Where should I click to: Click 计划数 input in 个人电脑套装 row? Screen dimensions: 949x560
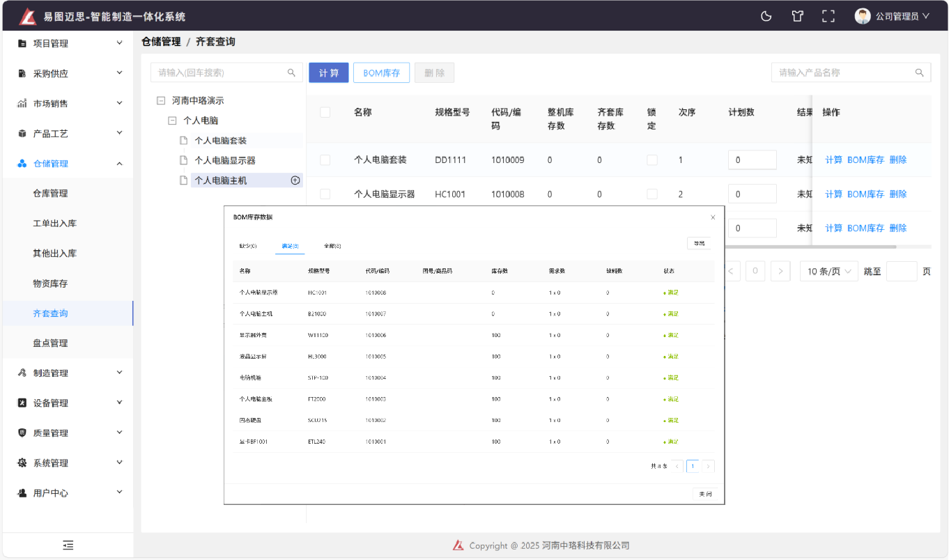pyautogui.click(x=753, y=160)
